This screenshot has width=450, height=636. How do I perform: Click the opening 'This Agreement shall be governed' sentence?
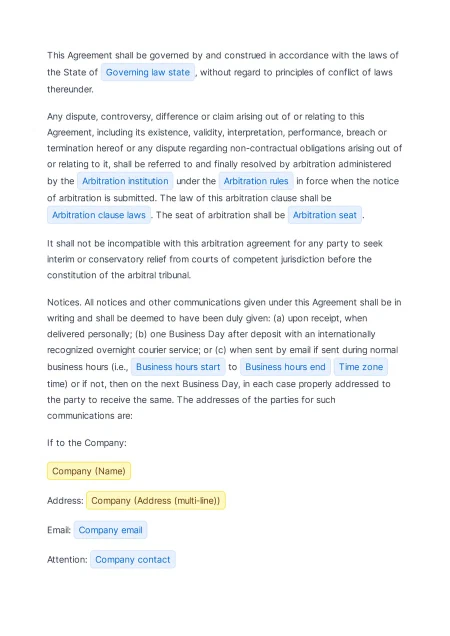[x=223, y=72]
